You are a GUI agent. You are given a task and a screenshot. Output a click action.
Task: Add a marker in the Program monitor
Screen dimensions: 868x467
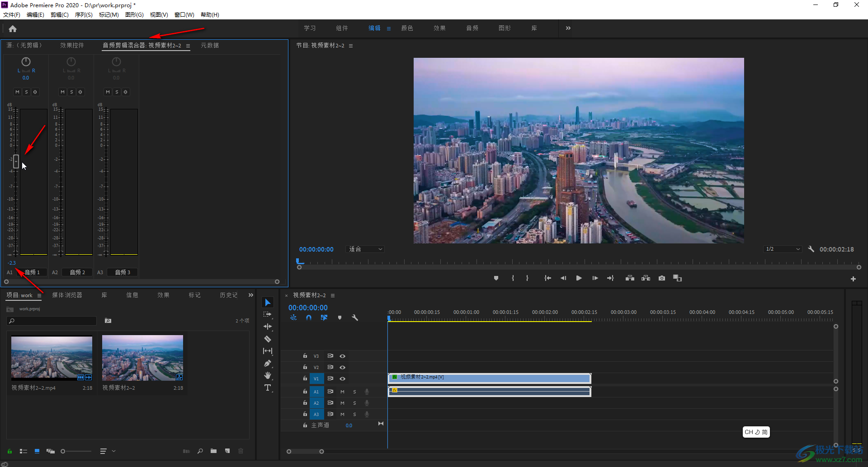click(496, 278)
